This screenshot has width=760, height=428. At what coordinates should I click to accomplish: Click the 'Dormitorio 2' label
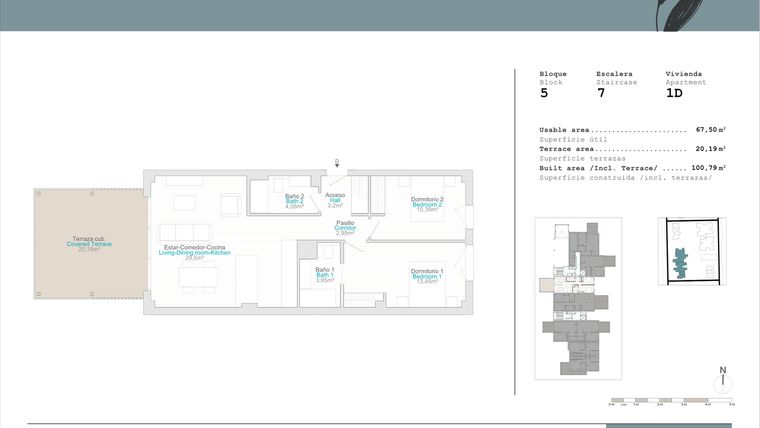[x=427, y=199]
